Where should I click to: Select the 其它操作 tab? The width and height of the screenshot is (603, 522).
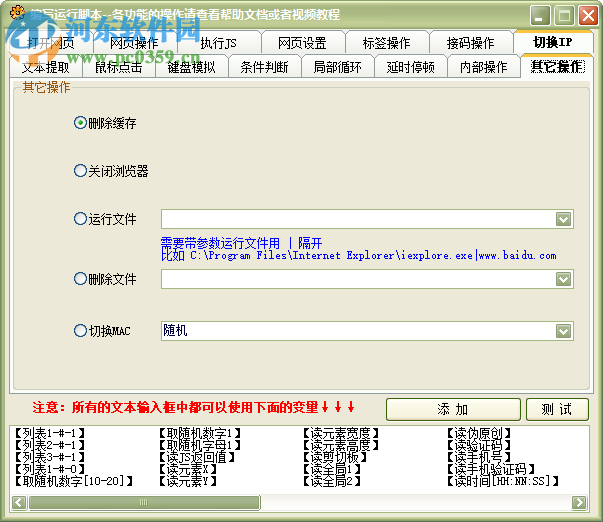558,67
